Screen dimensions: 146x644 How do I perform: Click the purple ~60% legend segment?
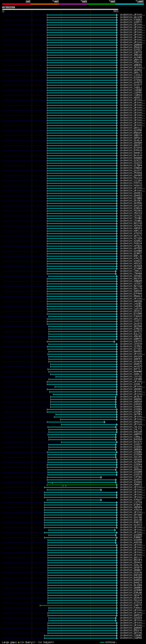[x=73, y=4]
